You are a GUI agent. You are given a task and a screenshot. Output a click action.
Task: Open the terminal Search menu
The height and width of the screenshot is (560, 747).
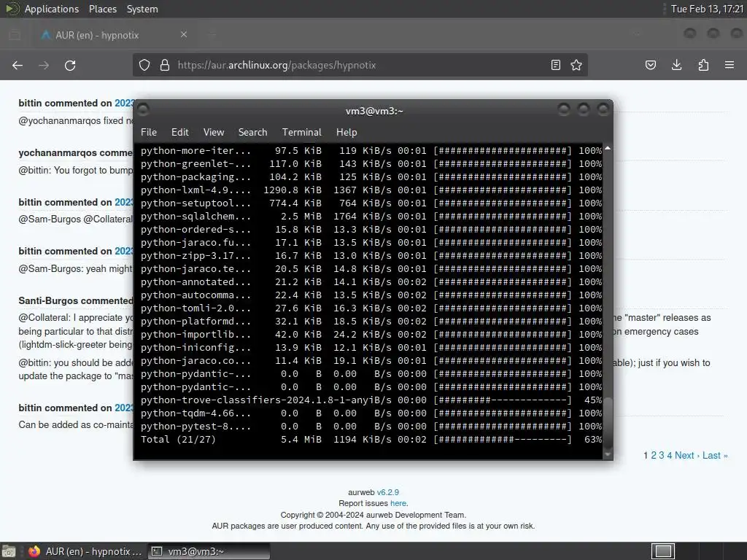tap(252, 133)
